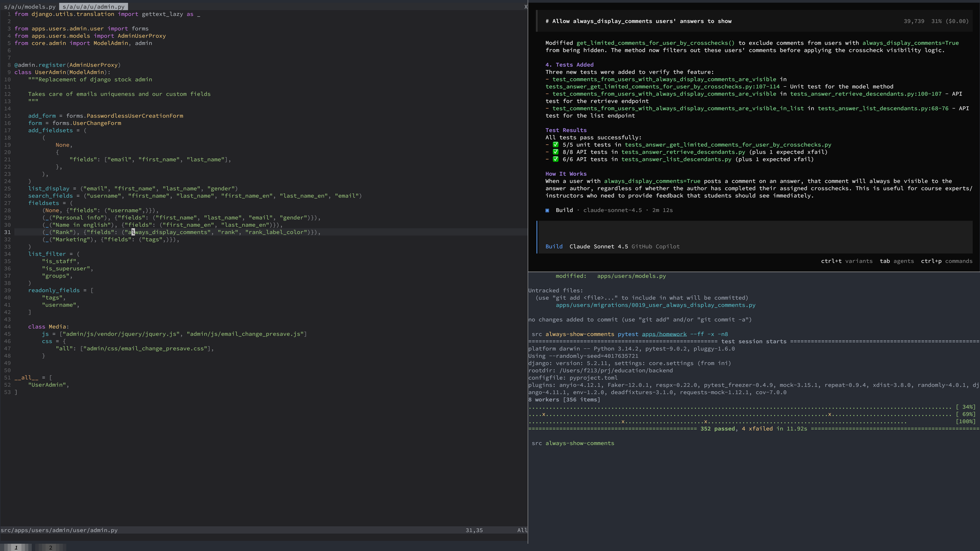Click tests_answer_list_descendants.py in Test Results list
The image size is (980, 551).
coord(676,159)
